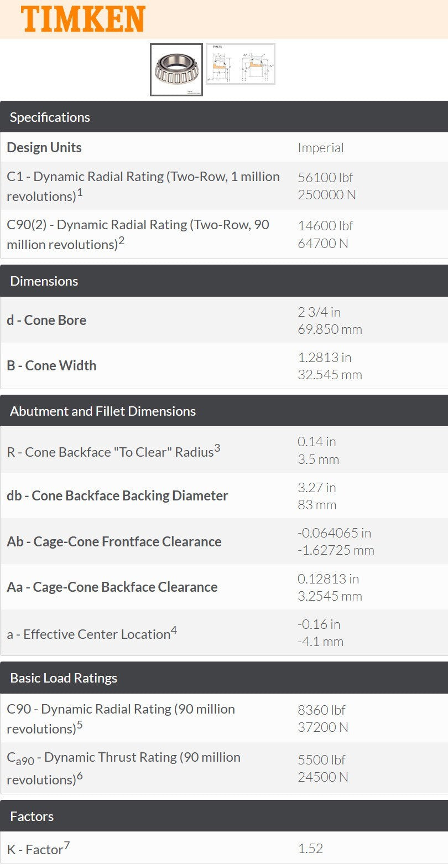Open footnote 2 on C90(2) rating
Image resolution: width=448 pixels, height=868 pixels.
(122, 240)
